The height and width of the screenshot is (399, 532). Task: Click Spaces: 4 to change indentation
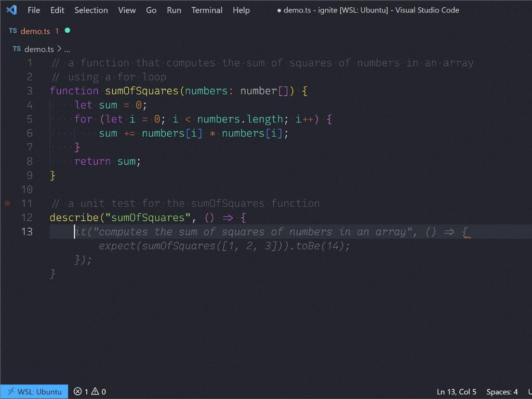tap(502, 391)
